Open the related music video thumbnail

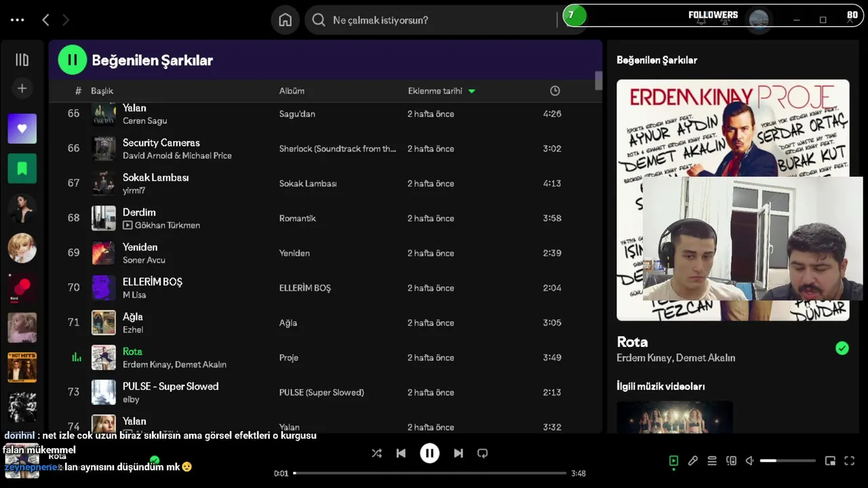coord(675,417)
